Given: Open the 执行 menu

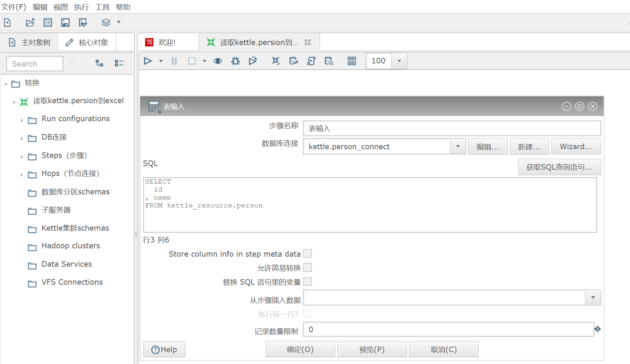Looking at the screenshot, I should [x=81, y=7].
